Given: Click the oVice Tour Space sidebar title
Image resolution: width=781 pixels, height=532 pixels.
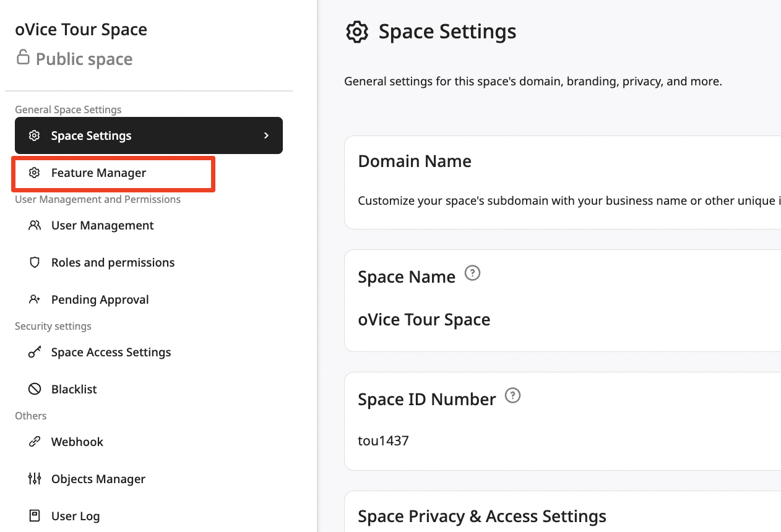Looking at the screenshot, I should click(81, 30).
